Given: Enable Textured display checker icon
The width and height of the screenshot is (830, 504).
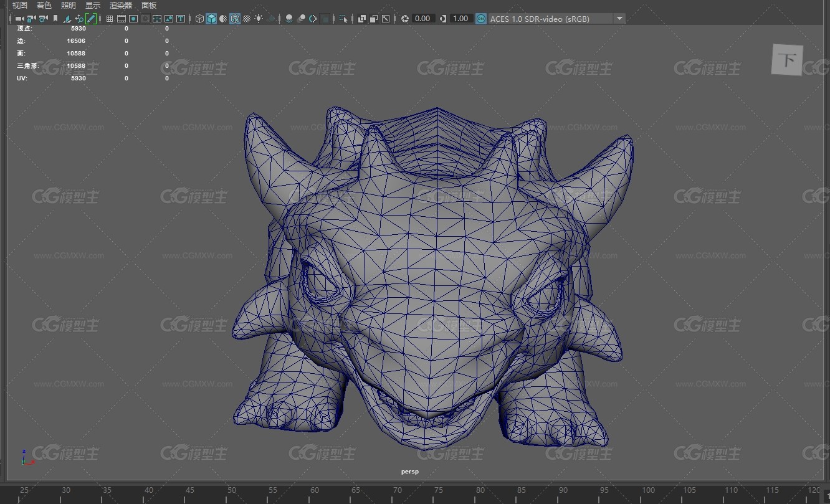Looking at the screenshot, I should coord(247,19).
